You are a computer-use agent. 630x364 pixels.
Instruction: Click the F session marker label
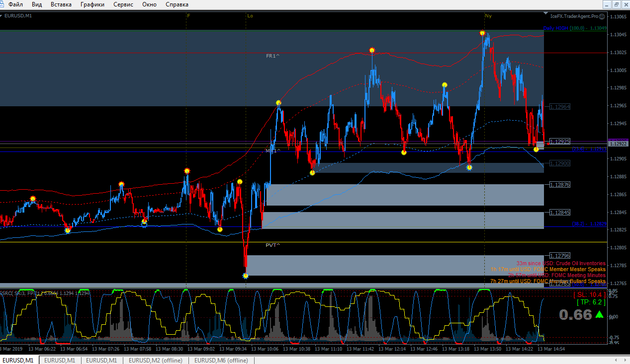(188, 16)
